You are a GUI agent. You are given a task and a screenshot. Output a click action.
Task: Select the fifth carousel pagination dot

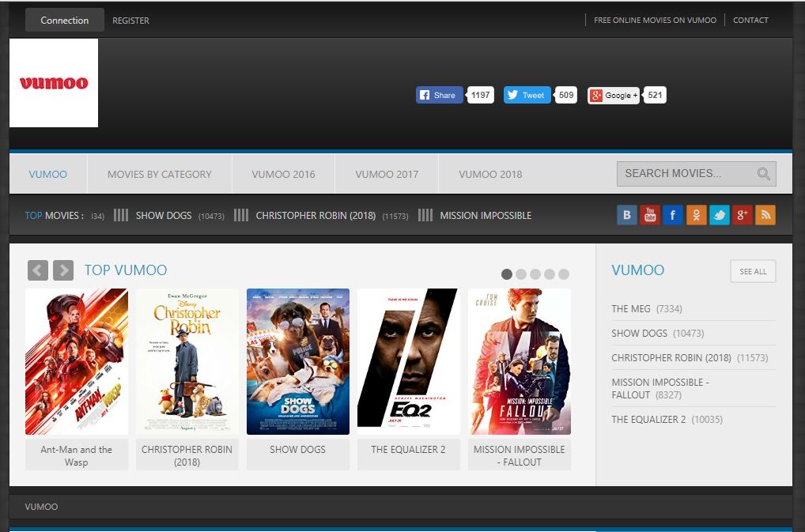click(x=564, y=274)
